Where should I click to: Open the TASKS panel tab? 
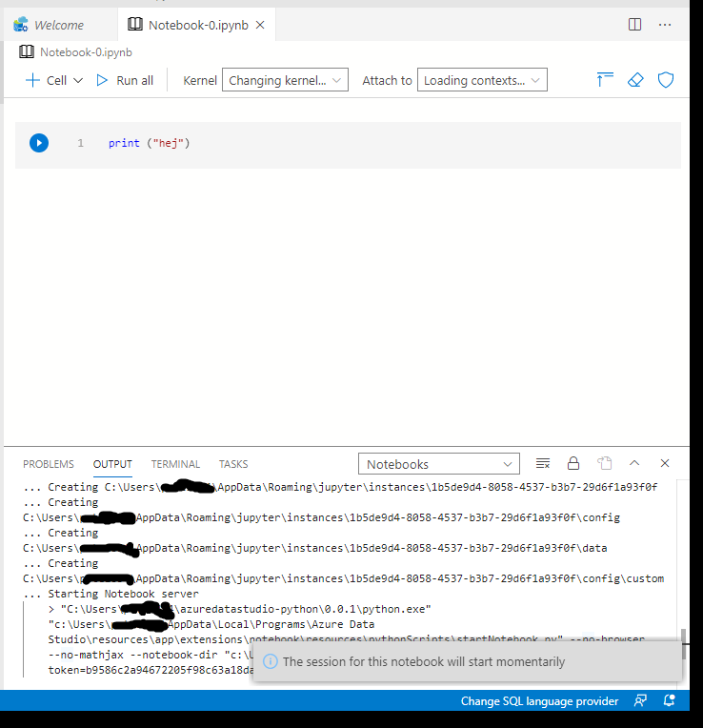point(233,464)
